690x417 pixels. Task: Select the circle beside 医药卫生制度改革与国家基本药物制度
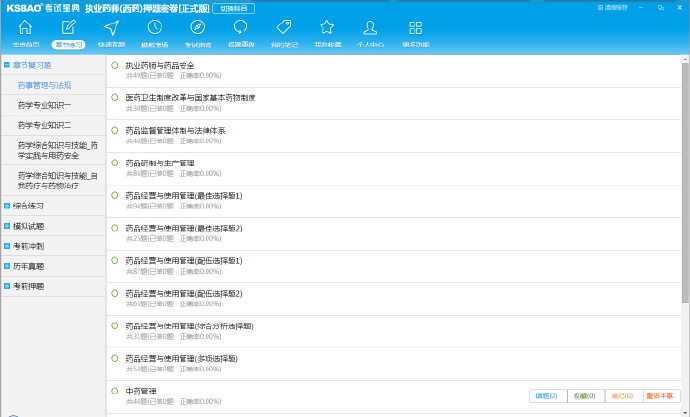coord(115,97)
